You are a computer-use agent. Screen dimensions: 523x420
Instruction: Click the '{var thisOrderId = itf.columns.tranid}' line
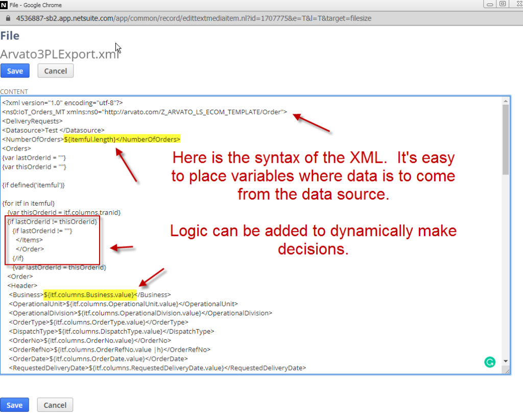(64, 212)
